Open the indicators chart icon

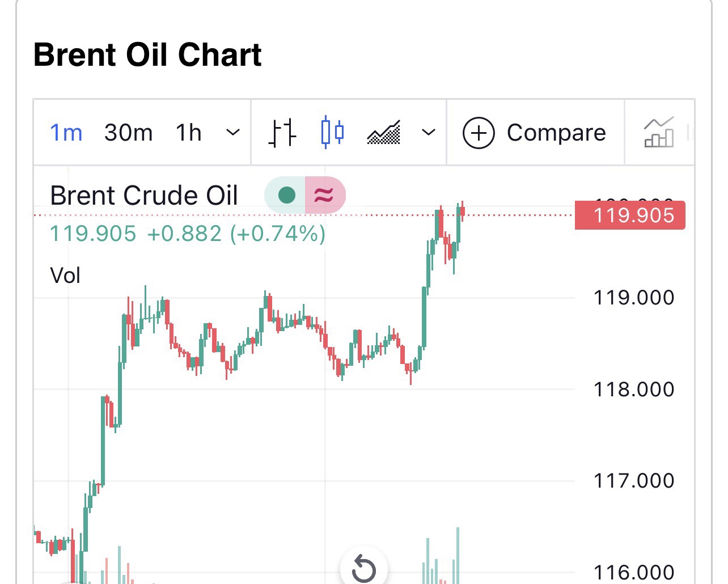point(659,133)
